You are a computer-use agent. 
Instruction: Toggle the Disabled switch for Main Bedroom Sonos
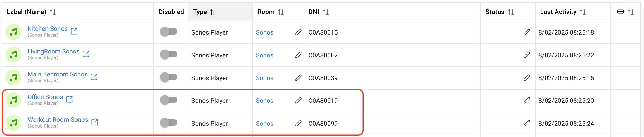point(169,77)
